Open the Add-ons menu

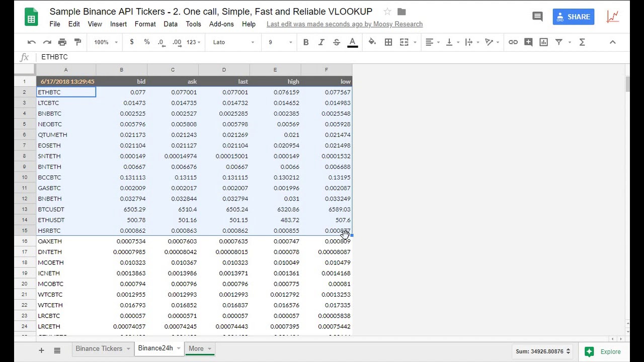point(221,24)
